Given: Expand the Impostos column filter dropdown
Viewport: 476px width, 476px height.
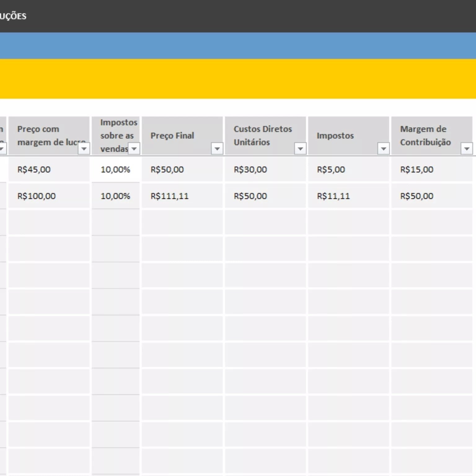Looking at the screenshot, I should tap(384, 149).
